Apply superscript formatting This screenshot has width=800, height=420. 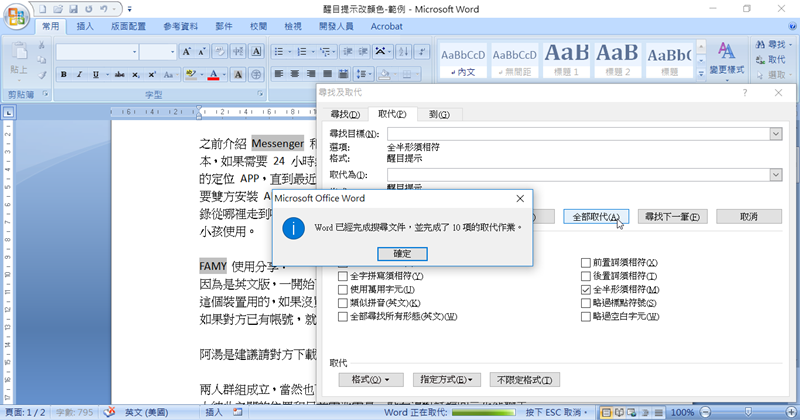[x=152, y=75]
